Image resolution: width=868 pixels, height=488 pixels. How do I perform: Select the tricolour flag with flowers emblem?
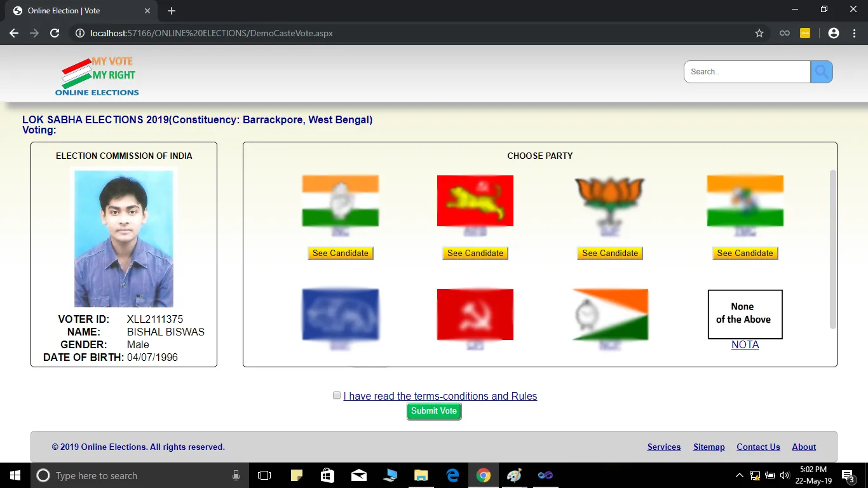[745, 201]
